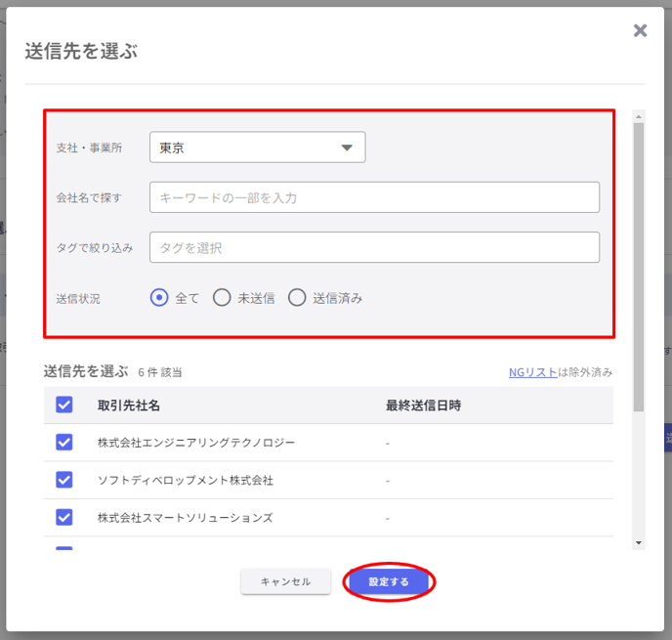This screenshot has height=640, width=672.
Task: Select the 未送信 radio button
Action: (x=222, y=297)
